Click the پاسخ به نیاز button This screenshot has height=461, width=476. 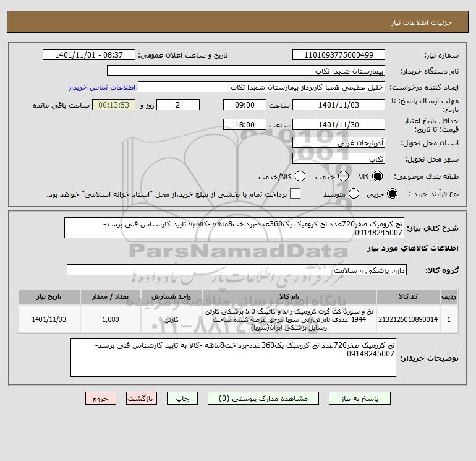point(359,399)
